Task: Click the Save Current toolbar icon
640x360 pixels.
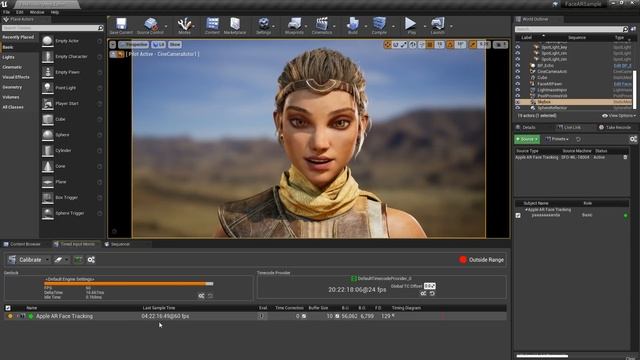Action: click(121, 24)
